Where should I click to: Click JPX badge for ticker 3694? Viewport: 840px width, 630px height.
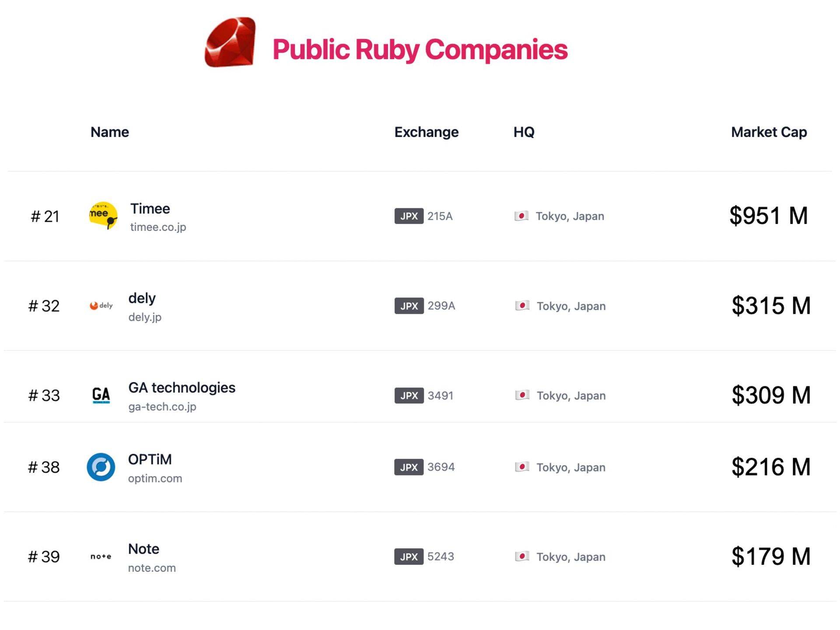pyautogui.click(x=409, y=467)
